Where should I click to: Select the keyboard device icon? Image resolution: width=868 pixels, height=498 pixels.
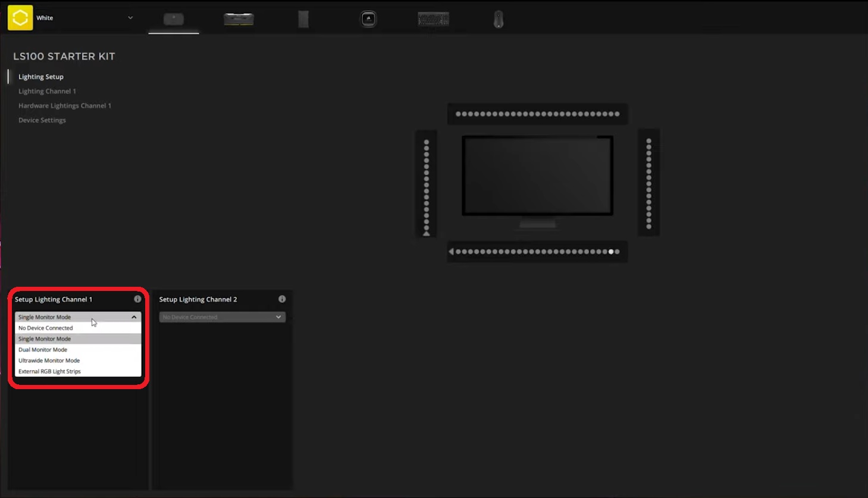433,18
